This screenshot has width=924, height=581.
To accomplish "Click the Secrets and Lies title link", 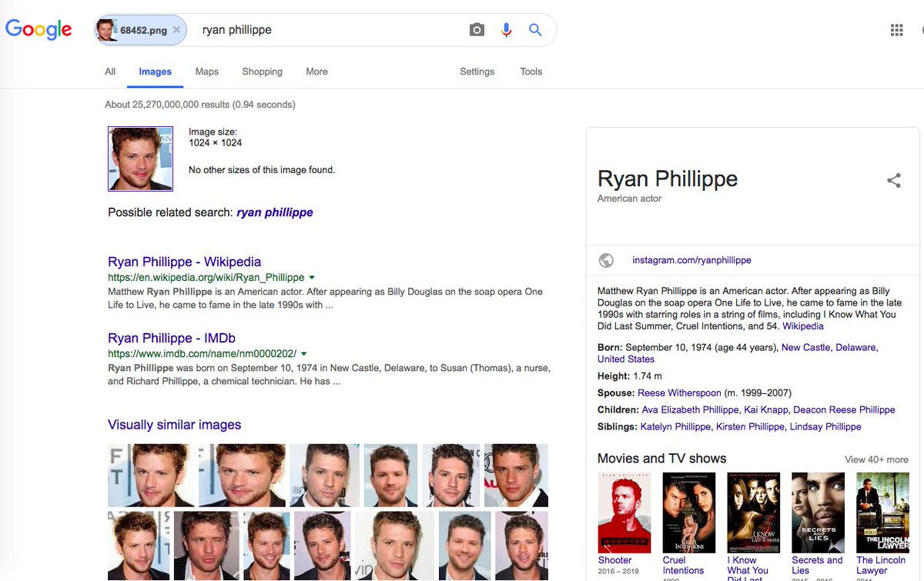I will (x=818, y=566).
